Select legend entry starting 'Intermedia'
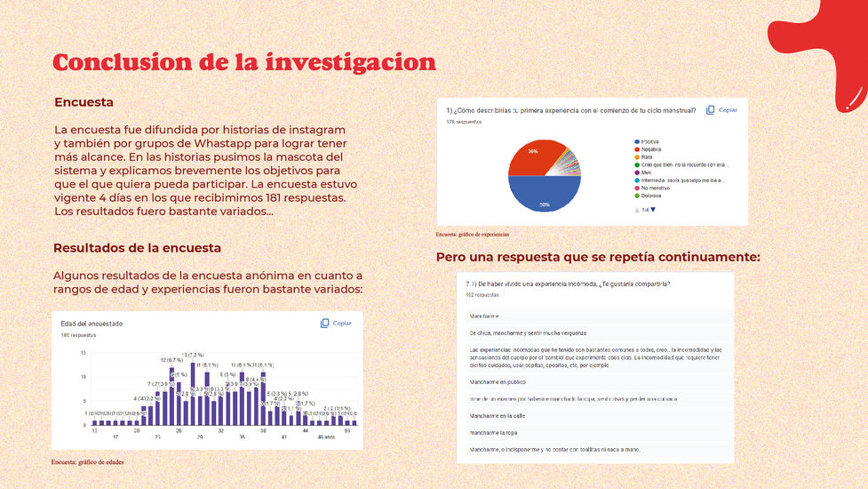868x489 pixels. coord(680,180)
